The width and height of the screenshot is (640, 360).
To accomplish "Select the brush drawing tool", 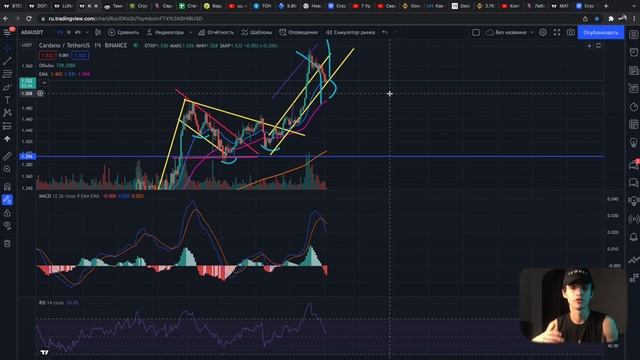I will [x=7, y=87].
